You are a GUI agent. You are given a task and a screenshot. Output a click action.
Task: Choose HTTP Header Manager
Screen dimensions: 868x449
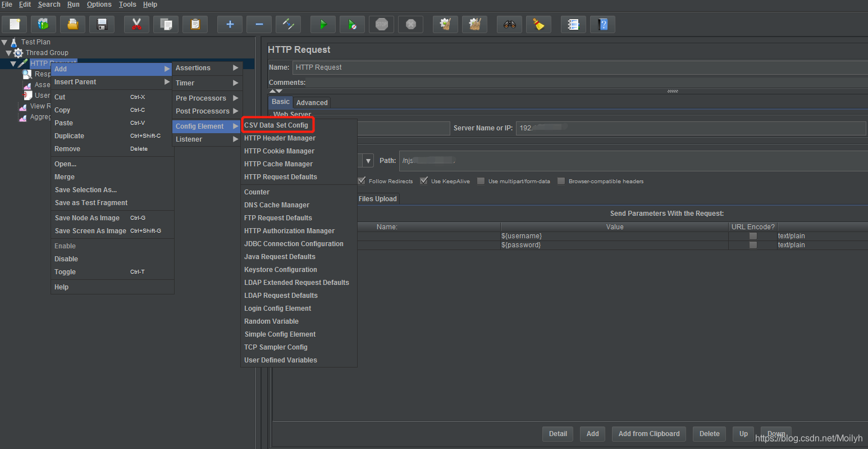(280, 138)
